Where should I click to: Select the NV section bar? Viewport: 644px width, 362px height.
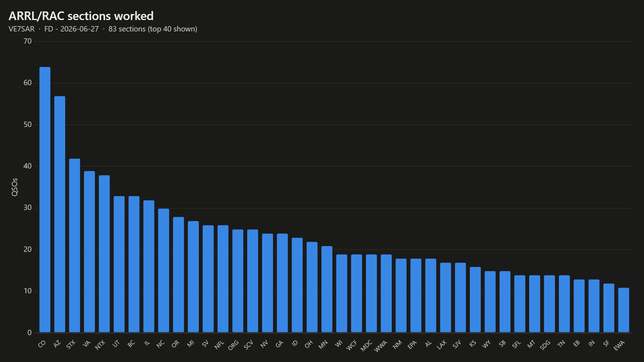tap(268, 283)
